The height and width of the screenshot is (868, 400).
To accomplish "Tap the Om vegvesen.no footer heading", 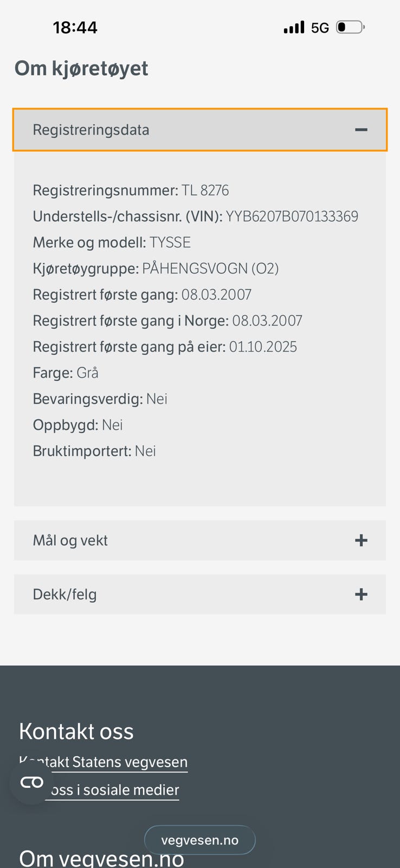I will 101,858.
